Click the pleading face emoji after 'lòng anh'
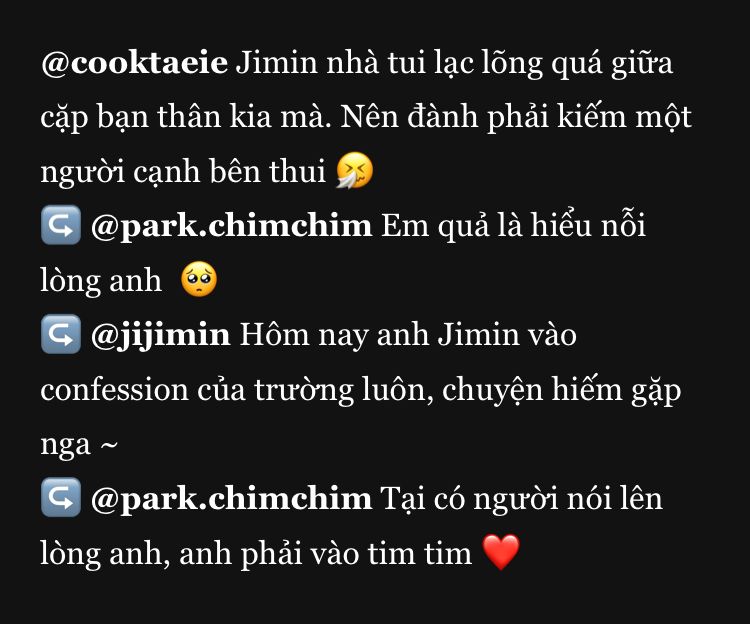The height and width of the screenshot is (624, 750). tap(199, 280)
